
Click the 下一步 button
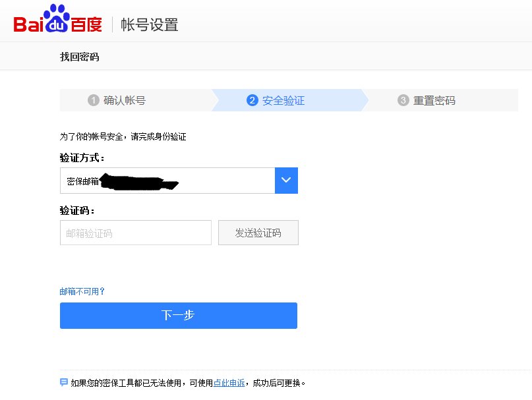coord(178,315)
